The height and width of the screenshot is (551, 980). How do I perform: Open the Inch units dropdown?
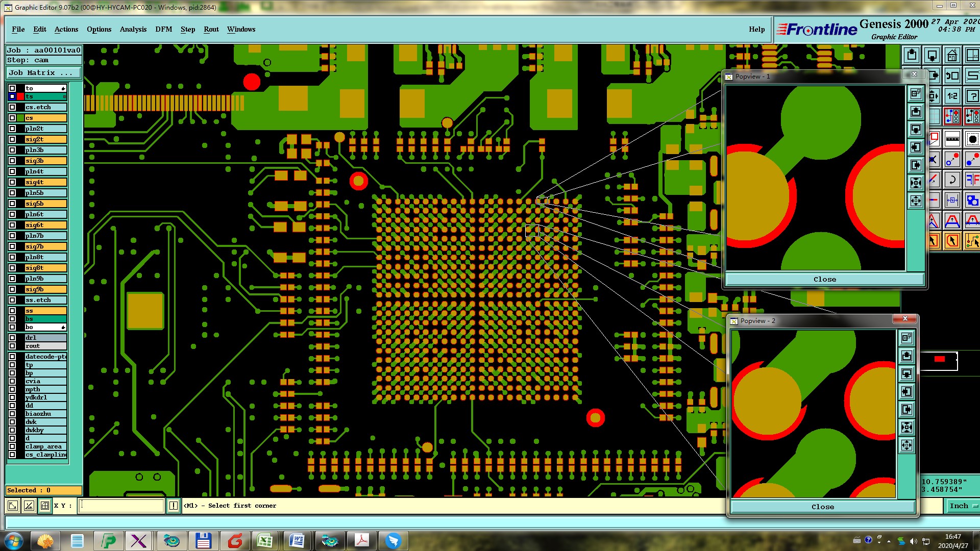coord(963,506)
